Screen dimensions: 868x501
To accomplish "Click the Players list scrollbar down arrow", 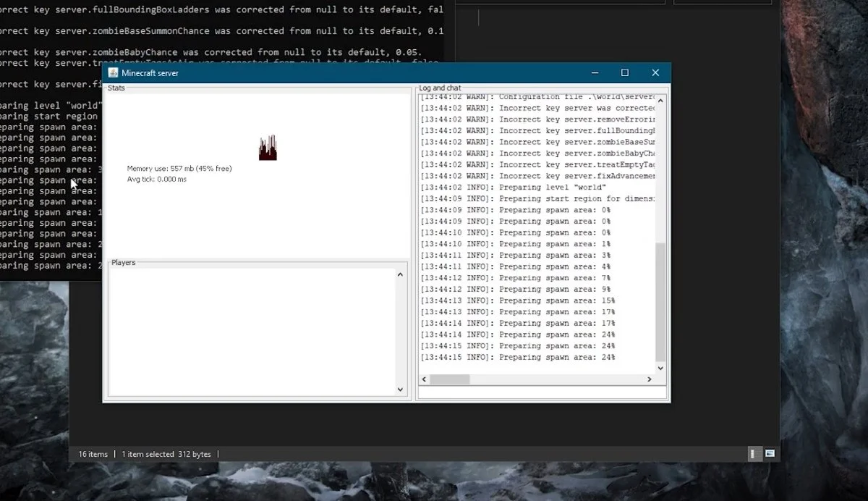I will (x=401, y=390).
